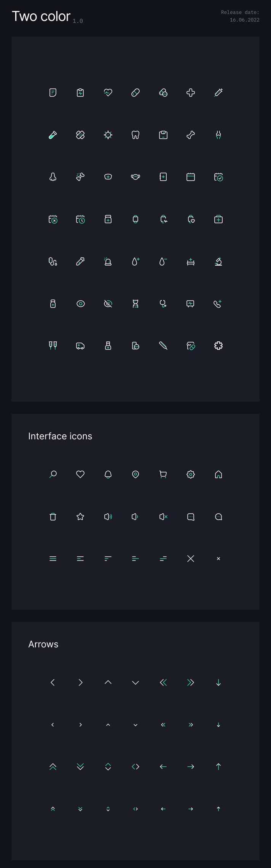Click the crossed-out eye icon
Image resolution: width=271 pixels, height=868 pixels.
coord(108,304)
